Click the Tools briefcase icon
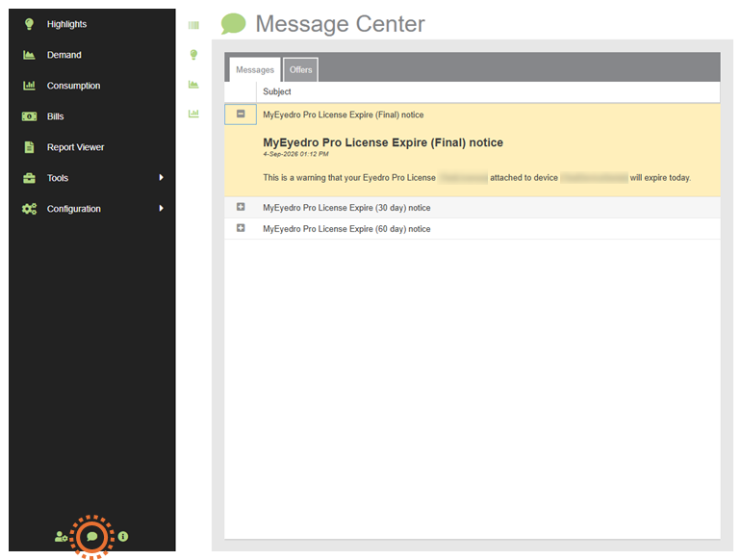 29,178
